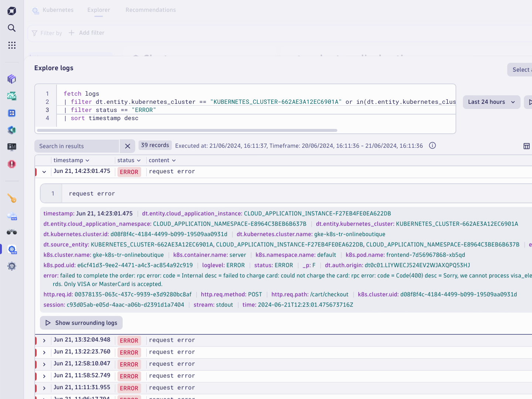
Task: Click into the Search in results field
Action: (77, 146)
